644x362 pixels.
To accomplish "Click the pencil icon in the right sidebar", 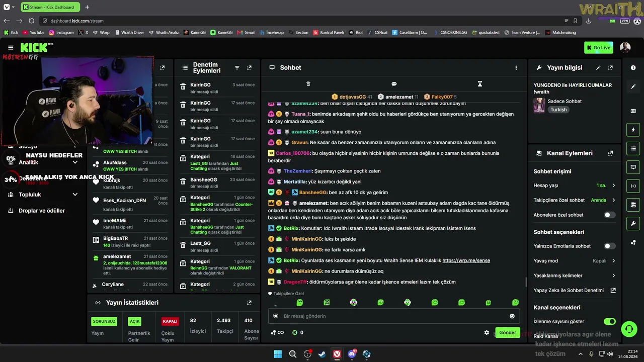I will click(633, 86).
